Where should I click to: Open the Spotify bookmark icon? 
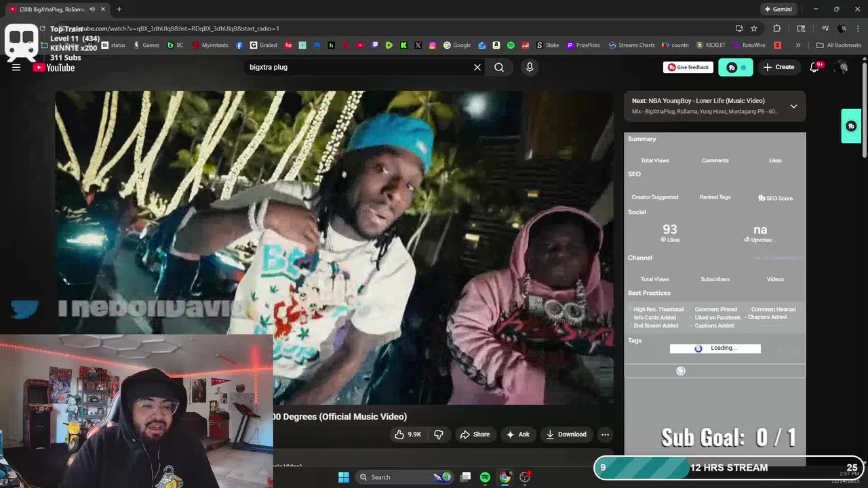pyautogui.click(x=511, y=45)
